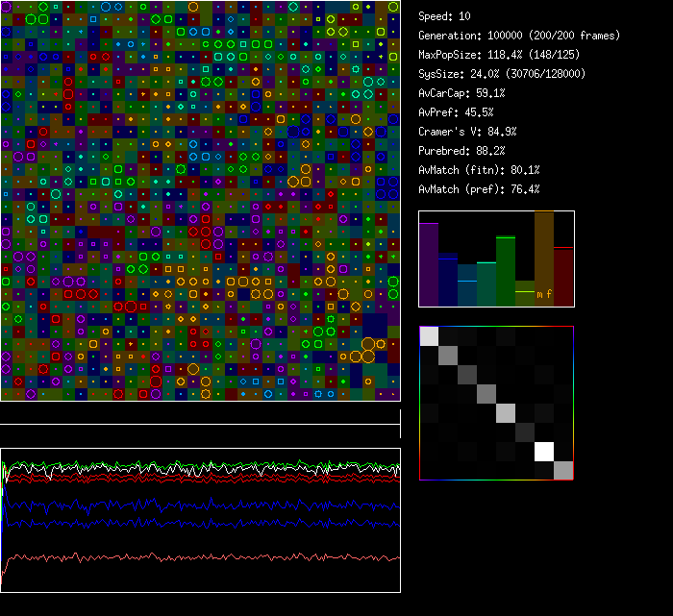Click the dark red bar in the histogram

[x=563, y=277]
